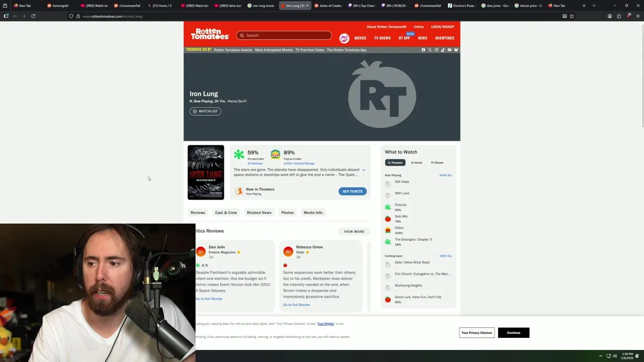This screenshot has width=644, height=362.
Task: Switch to the Domino's Pizza browser tab
Action: tap(461, 6)
